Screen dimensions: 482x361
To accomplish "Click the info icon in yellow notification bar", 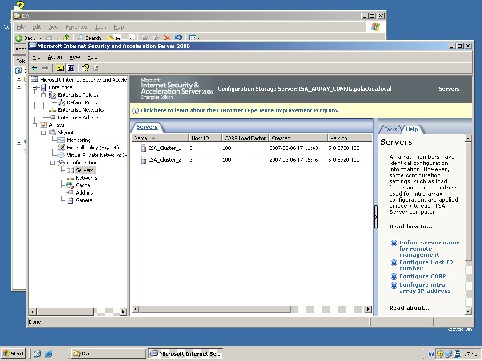I will (x=135, y=111).
